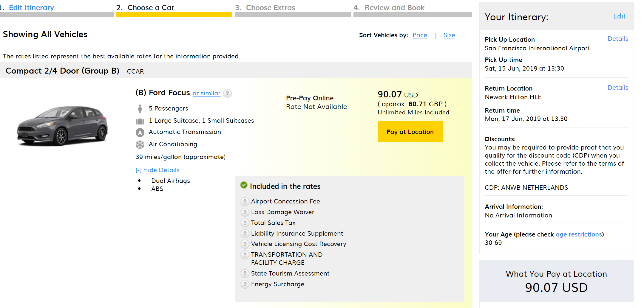Image resolution: width=644 pixels, height=308 pixels.
Task: Sort vehicles by Size
Action: point(449,35)
